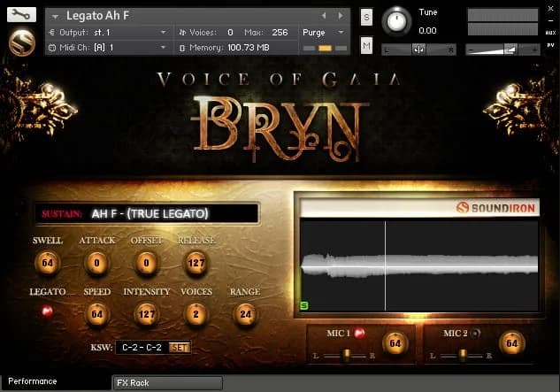Click the Soundiron S logo badge
Screen dimensions: 560x392
coord(22,43)
